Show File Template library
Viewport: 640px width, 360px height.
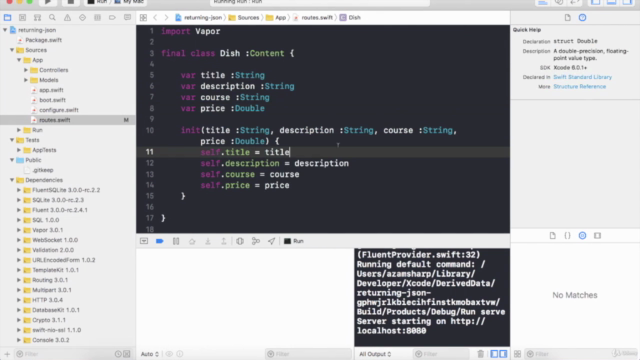(x=552, y=236)
